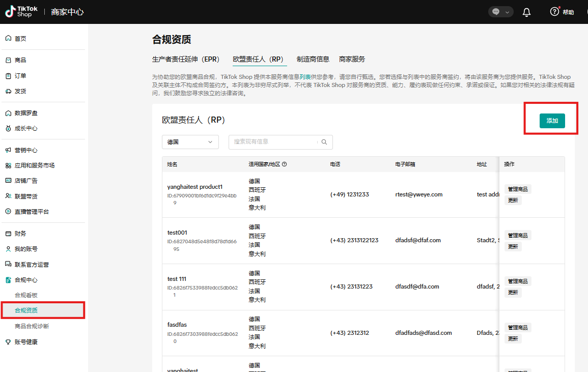
Task: Click the search magnifier icon
Action: point(324,142)
